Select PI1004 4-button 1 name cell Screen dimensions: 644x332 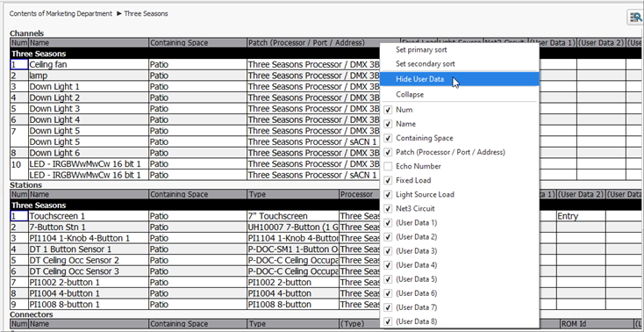[x=89, y=293]
